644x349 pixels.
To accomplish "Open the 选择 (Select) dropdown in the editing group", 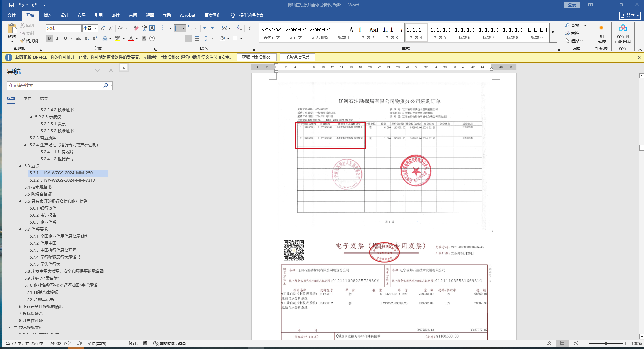I will pos(574,41).
